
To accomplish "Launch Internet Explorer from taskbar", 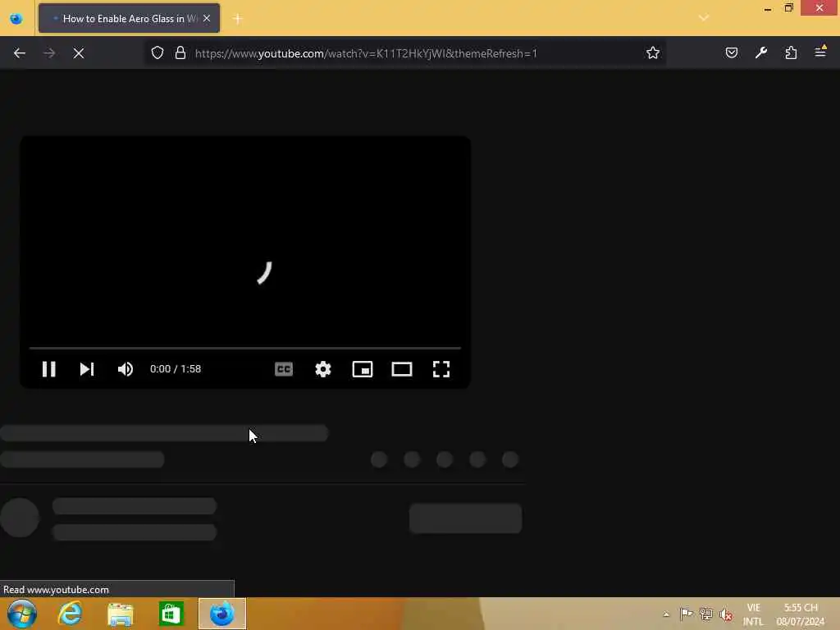I will (71, 614).
